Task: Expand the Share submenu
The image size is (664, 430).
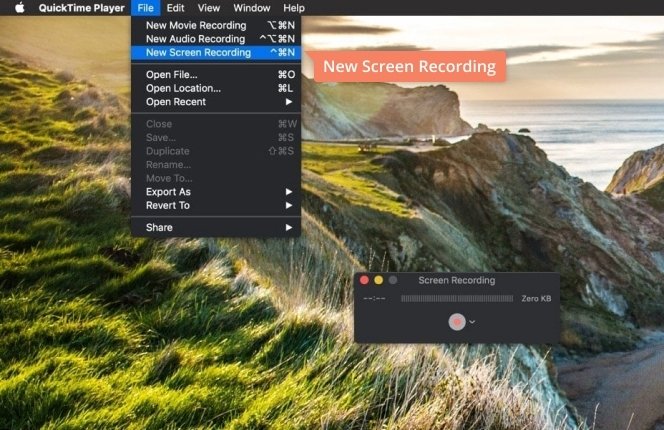Action: coord(216,227)
